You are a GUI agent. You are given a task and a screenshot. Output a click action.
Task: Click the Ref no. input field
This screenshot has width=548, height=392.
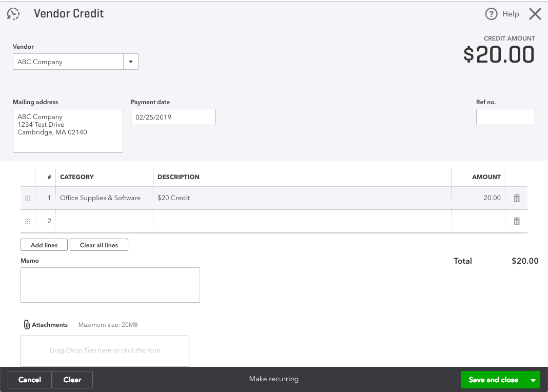[505, 117]
